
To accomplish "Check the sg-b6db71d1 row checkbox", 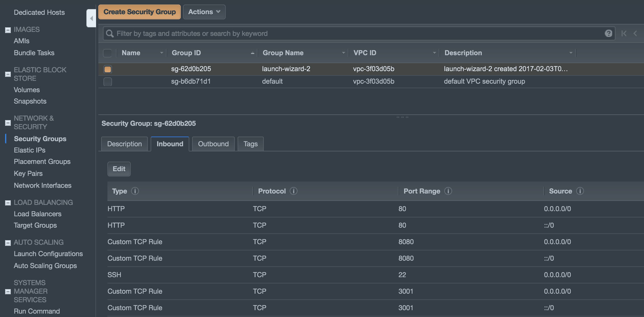I will click(x=108, y=82).
